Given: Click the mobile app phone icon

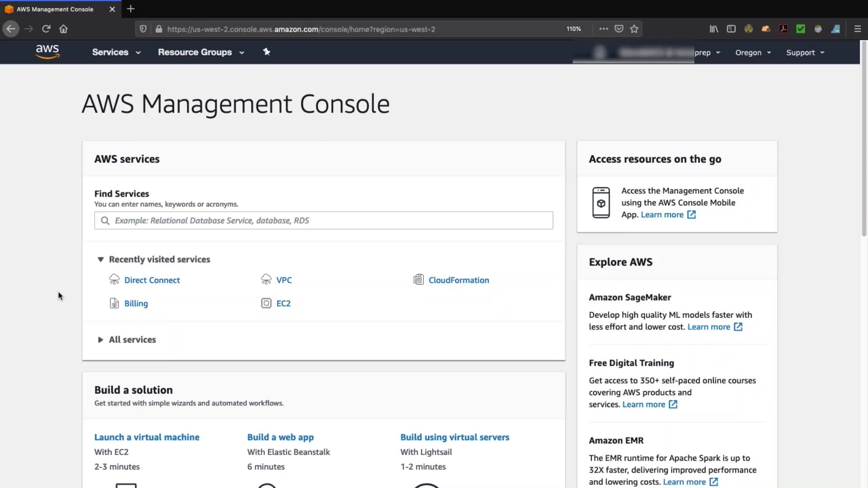Looking at the screenshot, I should (x=601, y=202).
